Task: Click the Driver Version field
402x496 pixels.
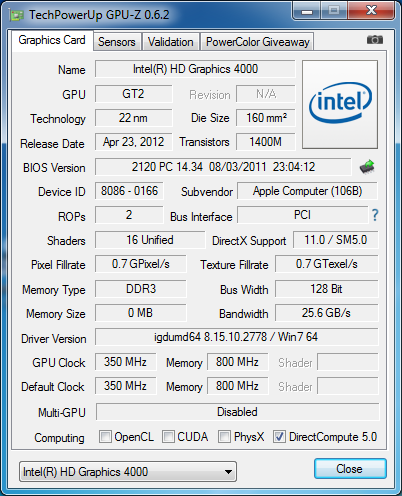Action: tap(237, 337)
